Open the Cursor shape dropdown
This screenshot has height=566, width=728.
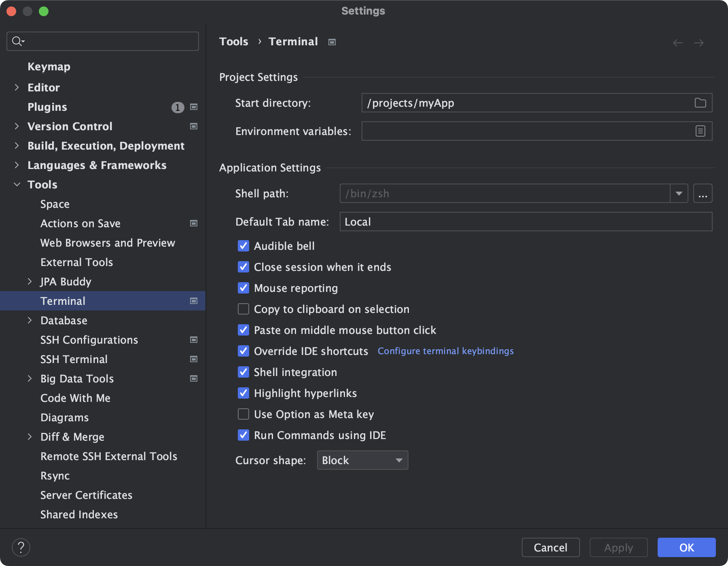[362, 460]
